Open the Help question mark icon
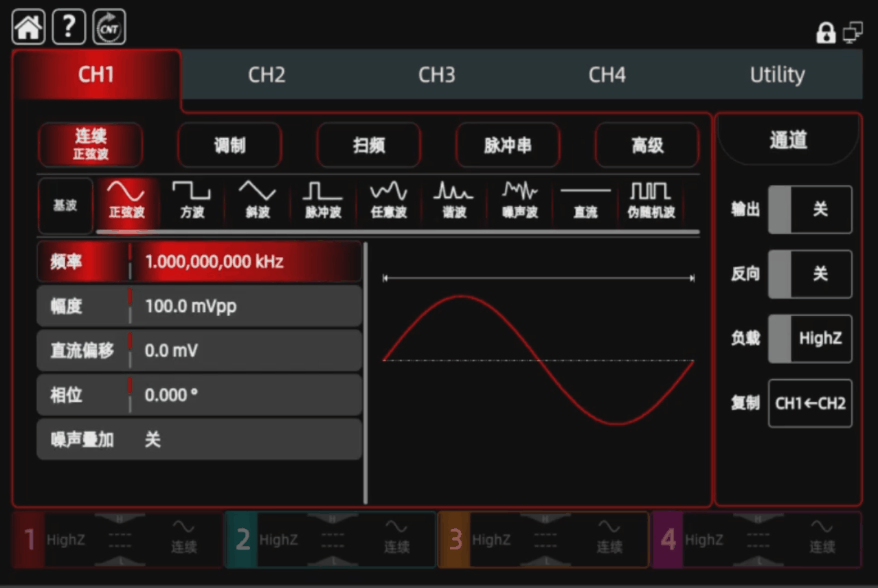This screenshot has width=878, height=588. point(68,28)
